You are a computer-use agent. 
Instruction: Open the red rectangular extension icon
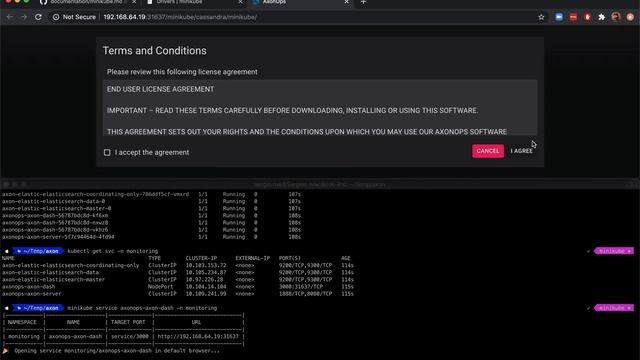tap(573, 17)
